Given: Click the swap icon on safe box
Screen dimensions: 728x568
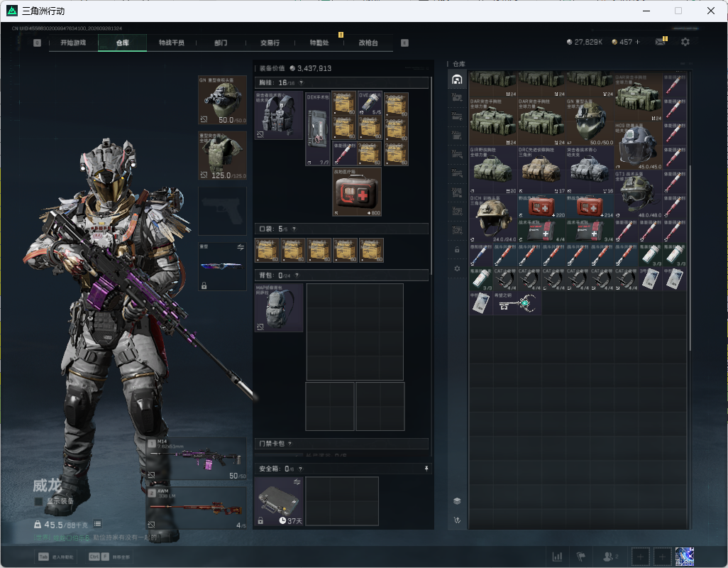Looking at the screenshot, I should 297,482.
